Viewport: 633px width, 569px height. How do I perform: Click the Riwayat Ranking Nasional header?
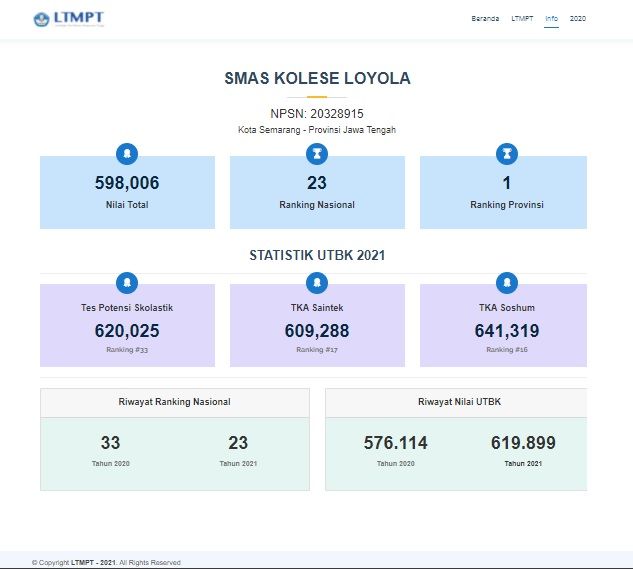[x=175, y=402]
